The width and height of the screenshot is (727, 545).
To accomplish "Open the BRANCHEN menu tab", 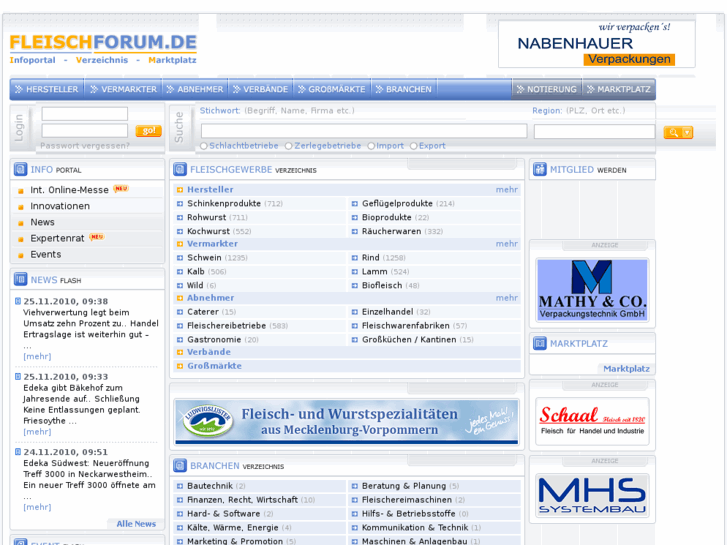I will pos(404,89).
